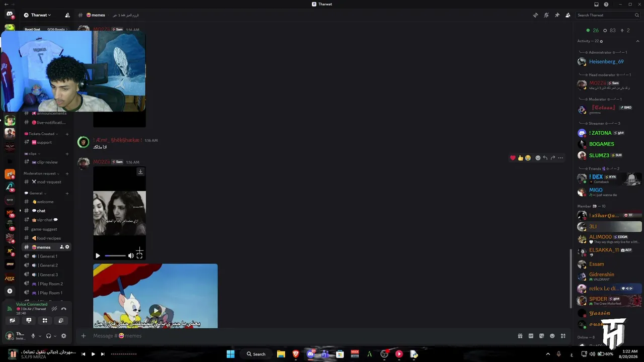Open microphone input device options arrow
The height and width of the screenshot is (362, 644).
pyautogui.click(x=40, y=336)
